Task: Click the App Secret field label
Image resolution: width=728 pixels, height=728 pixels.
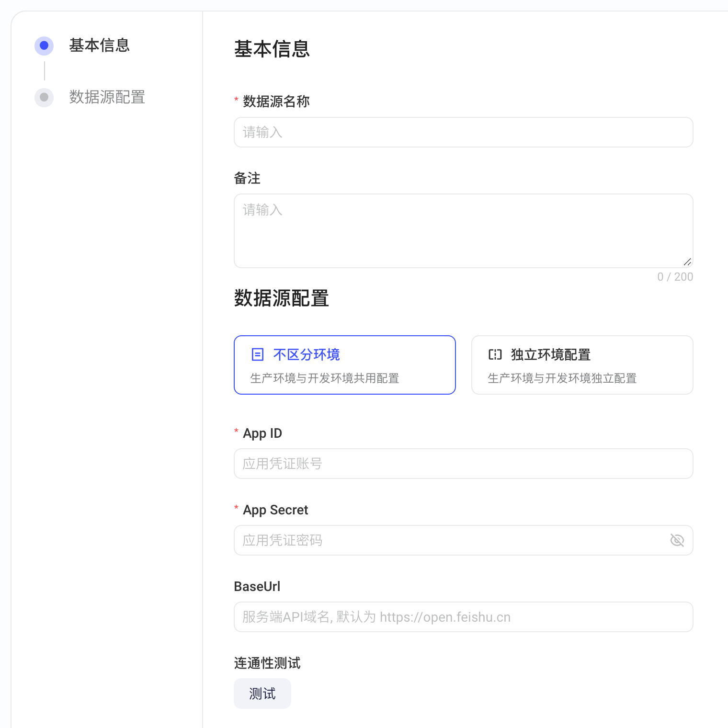Action: pyautogui.click(x=275, y=510)
